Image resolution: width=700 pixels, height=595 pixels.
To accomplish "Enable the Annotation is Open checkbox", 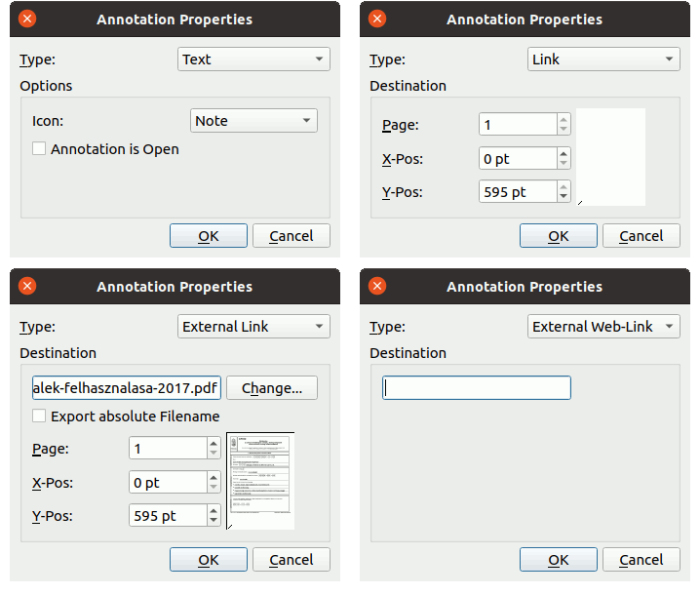I will point(40,149).
